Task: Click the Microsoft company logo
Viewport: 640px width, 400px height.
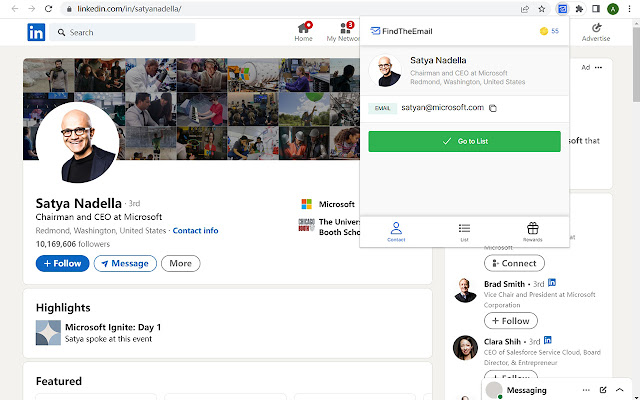Action: click(x=307, y=204)
